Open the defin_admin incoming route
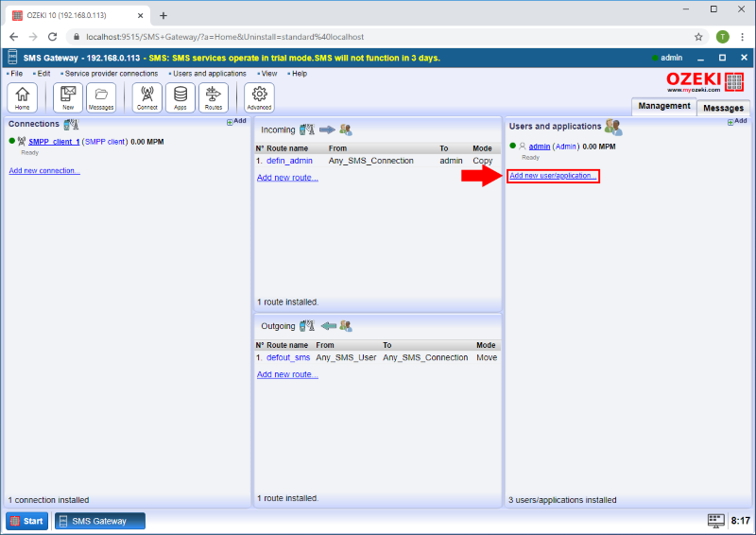This screenshot has width=756, height=535. 289,161
